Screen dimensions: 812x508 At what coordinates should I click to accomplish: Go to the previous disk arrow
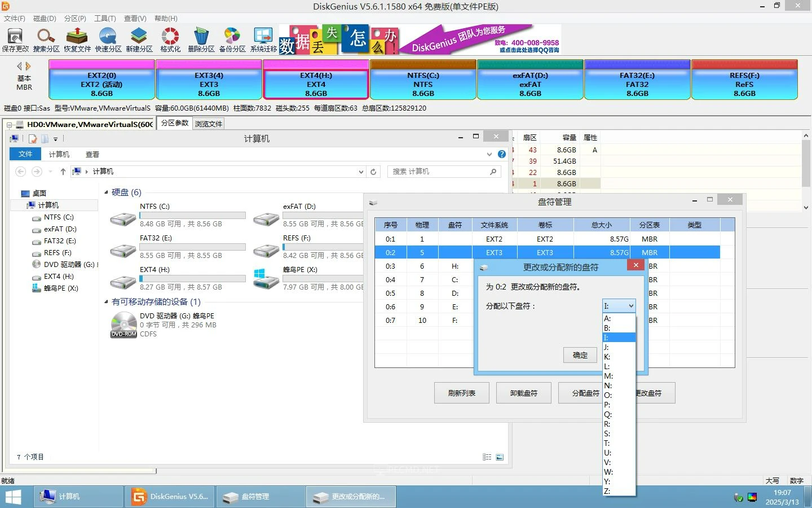point(20,66)
